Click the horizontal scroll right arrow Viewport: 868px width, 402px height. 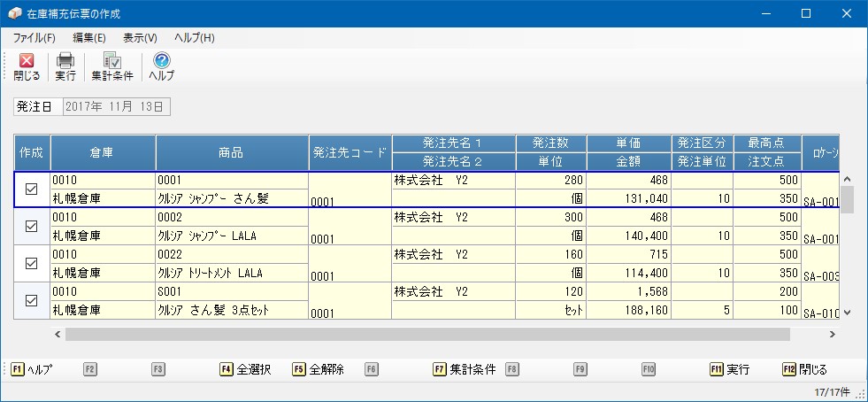click(832, 335)
